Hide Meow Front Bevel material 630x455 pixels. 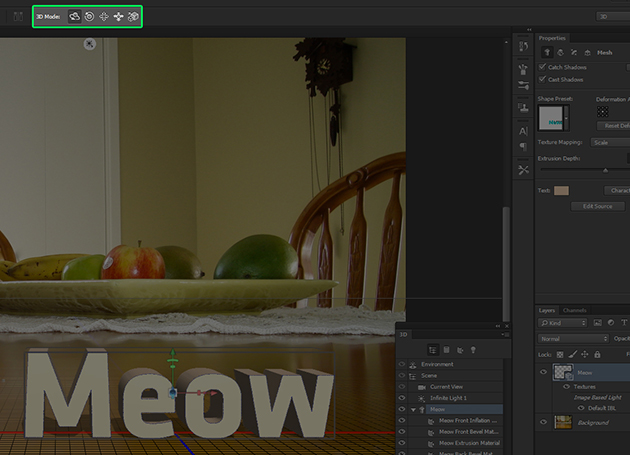click(402, 431)
